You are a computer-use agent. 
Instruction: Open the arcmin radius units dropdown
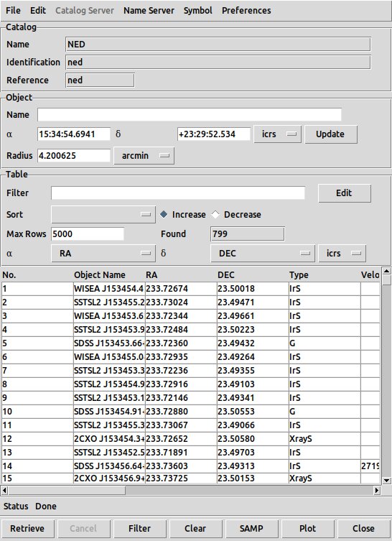(144, 156)
